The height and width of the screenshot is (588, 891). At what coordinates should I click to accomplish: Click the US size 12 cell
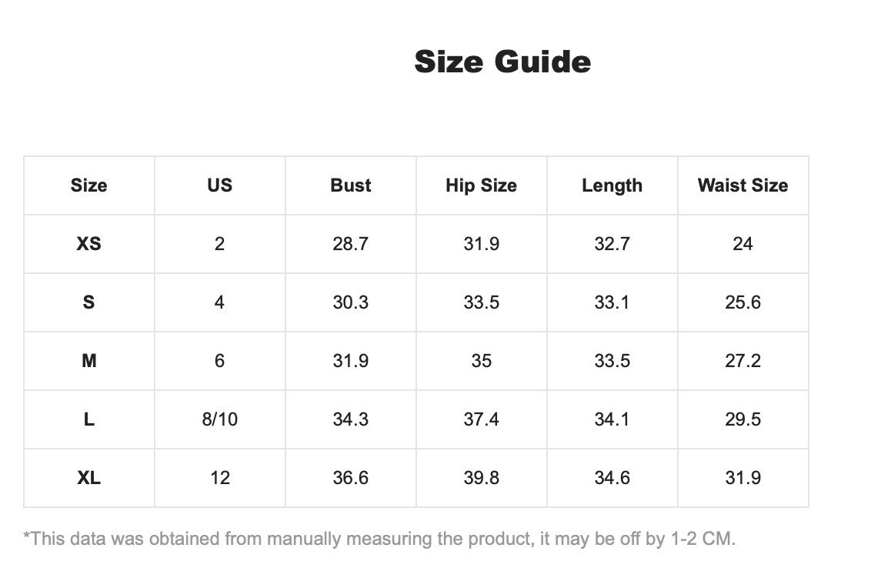[x=220, y=478]
